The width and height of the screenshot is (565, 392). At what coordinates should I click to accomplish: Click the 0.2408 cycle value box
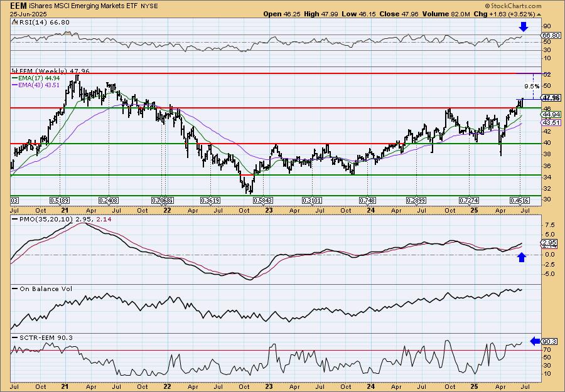click(x=109, y=201)
